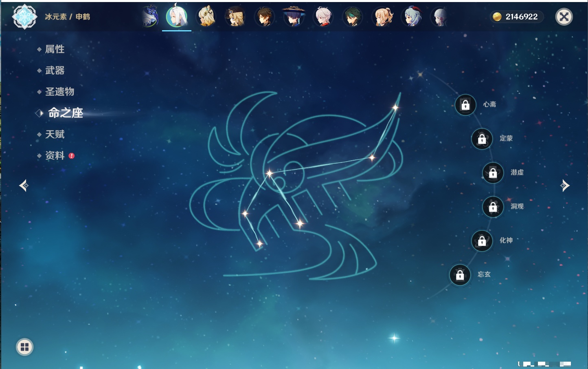588x369 pixels.
Task: Go to the previous character with the left arrow
Action: point(24,186)
